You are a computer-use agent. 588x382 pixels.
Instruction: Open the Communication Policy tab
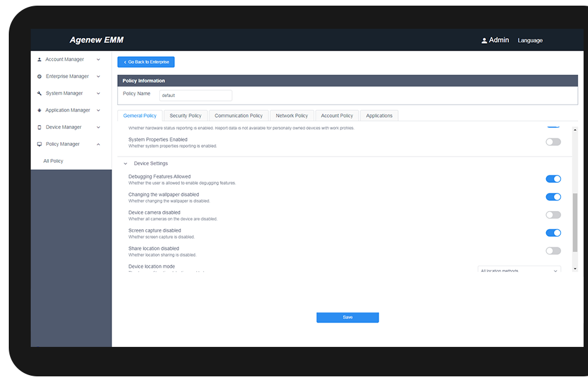coord(238,116)
